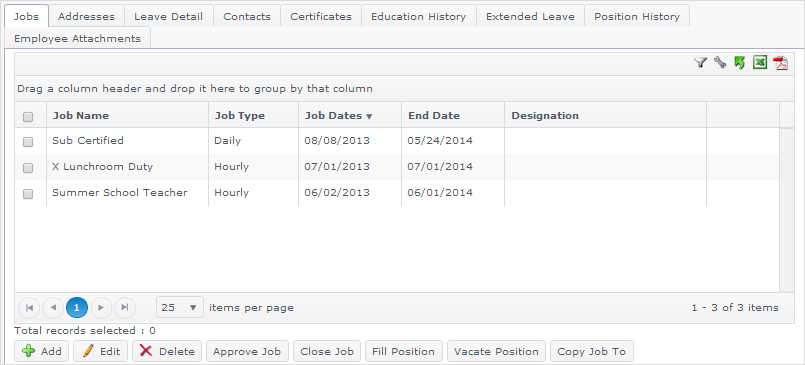Open the items per page dropdown
The image size is (805, 365).
180,308
